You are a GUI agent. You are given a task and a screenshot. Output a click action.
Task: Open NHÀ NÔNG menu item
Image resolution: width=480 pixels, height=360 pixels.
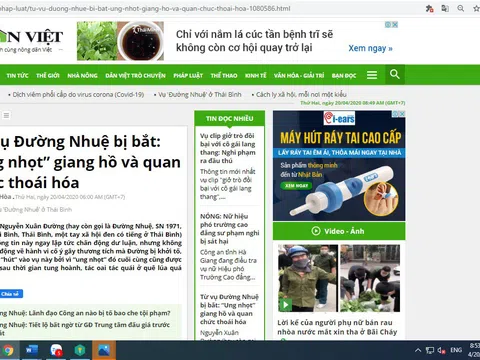(82, 75)
